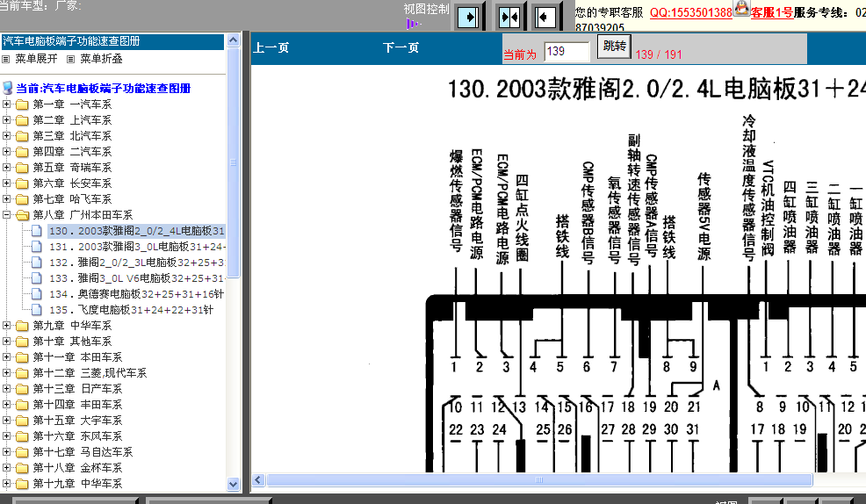Expand 第十六章 东风车系 tree node

pos(7,436)
